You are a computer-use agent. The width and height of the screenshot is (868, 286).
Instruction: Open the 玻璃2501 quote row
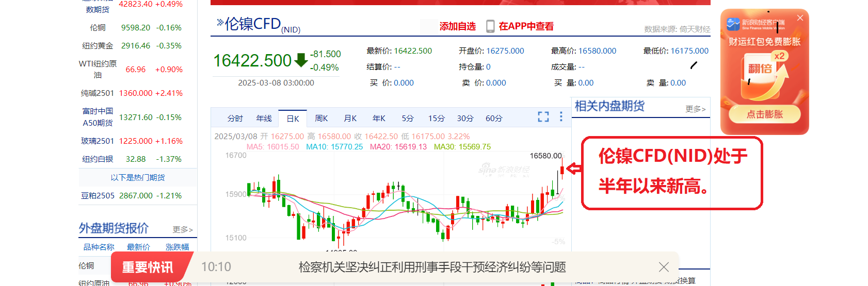(x=138, y=141)
